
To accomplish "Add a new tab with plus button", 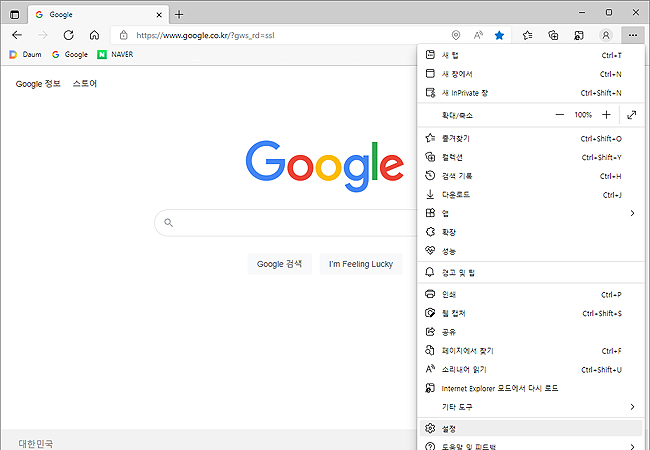I will 179,15.
